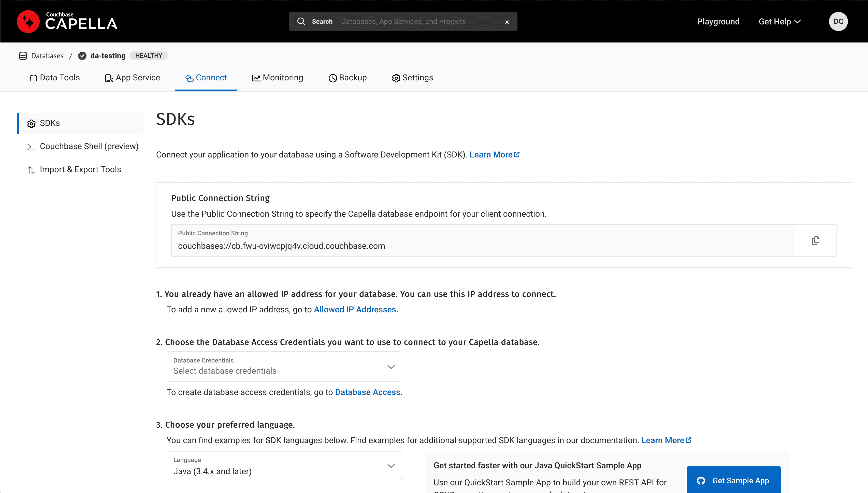Viewport: 868px width, 493px height.
Task: Click chevron of Database Credentials dropdown
Action: [x=391, y=367]
